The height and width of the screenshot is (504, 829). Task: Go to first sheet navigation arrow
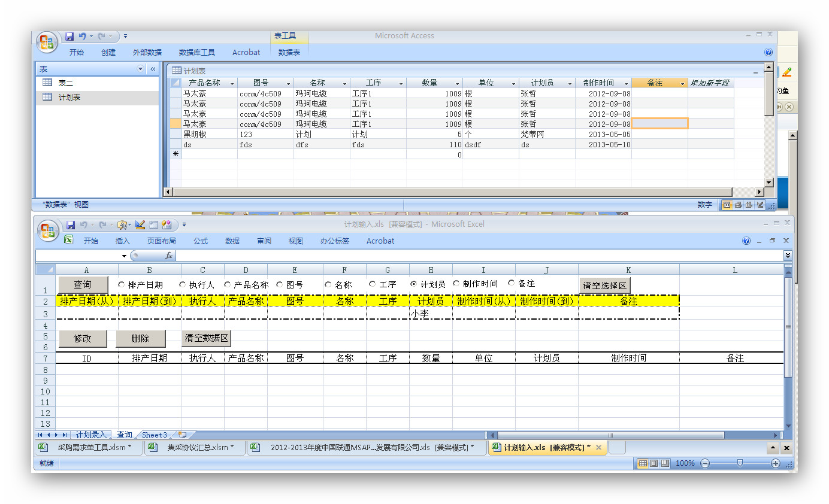[x=40, y=435]
